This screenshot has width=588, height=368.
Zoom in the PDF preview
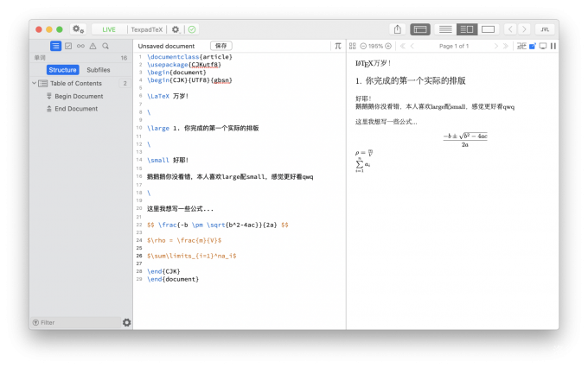pyautogui.click(x=388, y=46)
